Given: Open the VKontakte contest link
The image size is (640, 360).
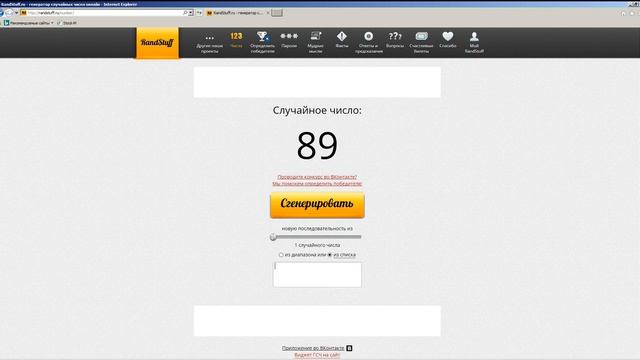Looking at the screenshot, I should click(317, 177).
